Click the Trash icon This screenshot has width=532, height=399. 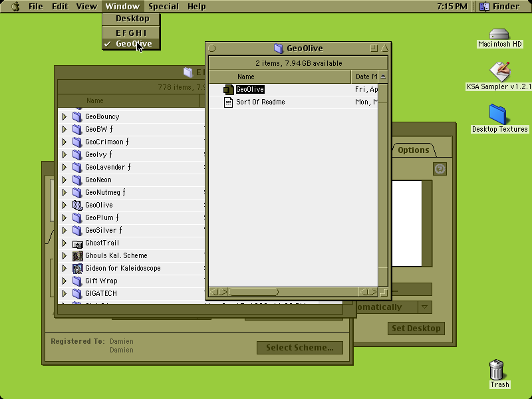pyautogui.click(x=496, y=370)
